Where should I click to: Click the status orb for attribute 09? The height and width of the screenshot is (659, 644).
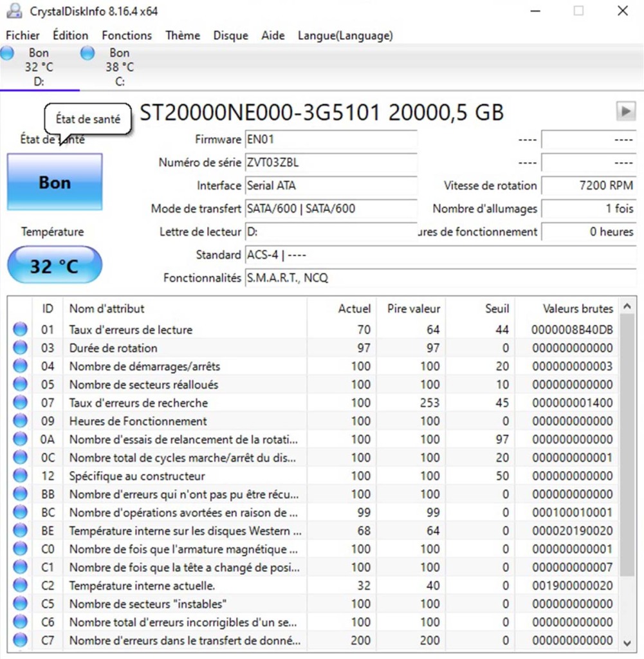[x=20, y=421]
